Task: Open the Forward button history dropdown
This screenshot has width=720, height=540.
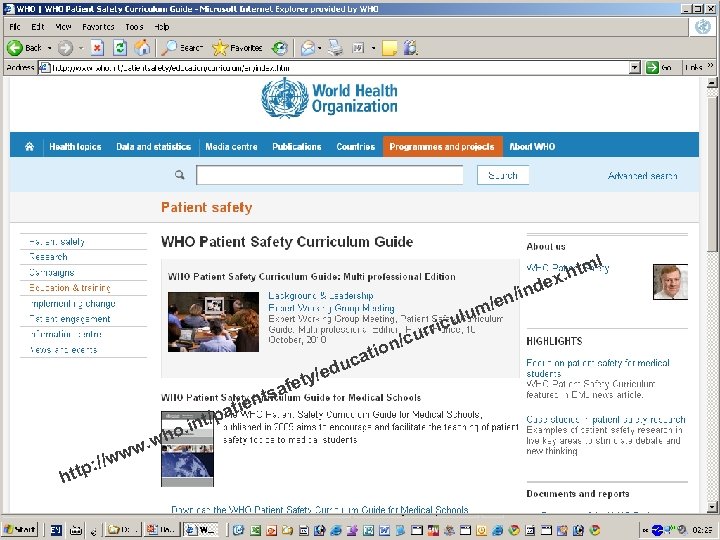Action: (81, 48)
